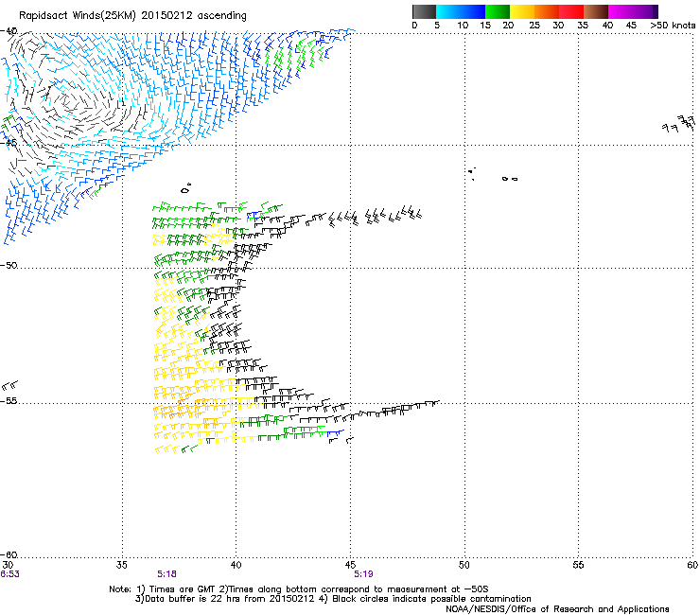This screenshot has width=700, height=615.
Task: Click the latitude label '-55'
Action: tap(9, 401)
